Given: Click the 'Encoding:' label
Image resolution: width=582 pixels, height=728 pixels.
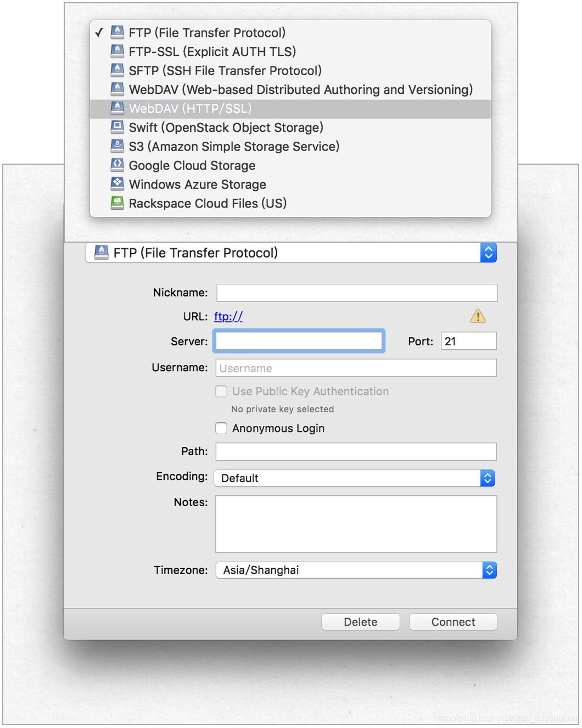Looking at the screenshot, I should click(x=182, y=477).
